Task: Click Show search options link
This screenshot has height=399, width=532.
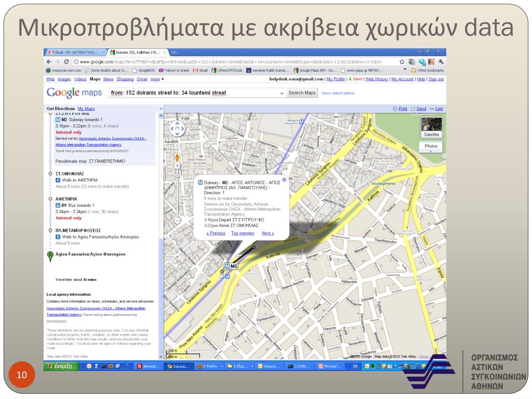Action: tap(338, 93)
